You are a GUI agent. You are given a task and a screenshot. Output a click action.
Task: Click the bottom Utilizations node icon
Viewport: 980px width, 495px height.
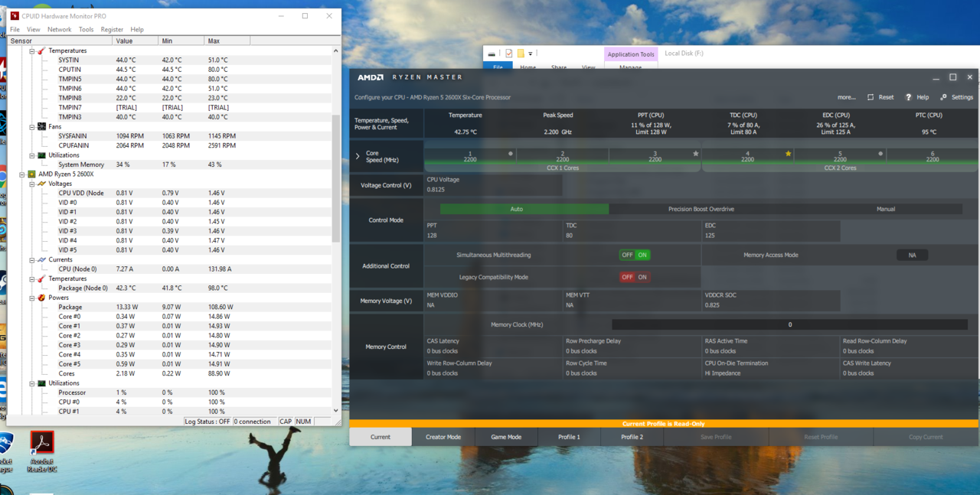click(41, 383)
